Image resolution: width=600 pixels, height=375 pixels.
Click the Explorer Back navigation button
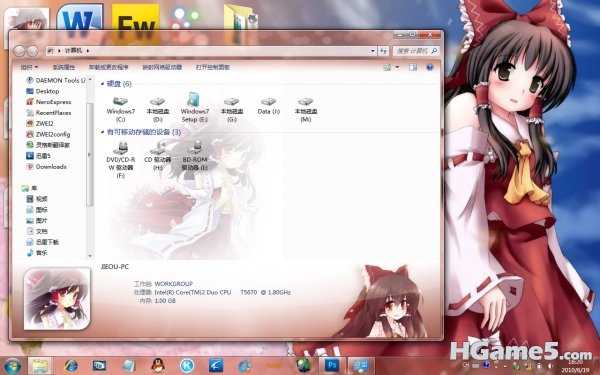coord(19,51)
